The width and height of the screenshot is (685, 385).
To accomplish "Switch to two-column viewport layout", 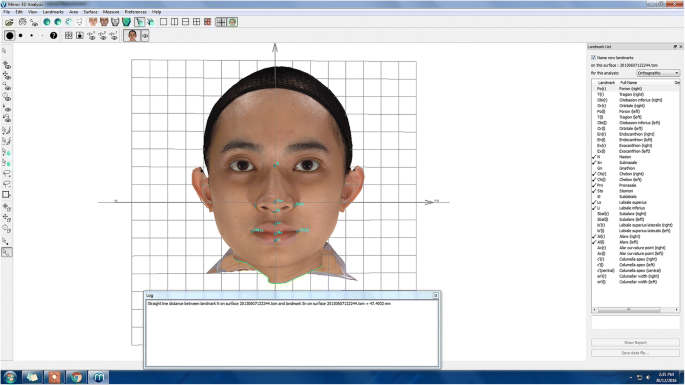I will pyautogui.click(x=174, y=22).
